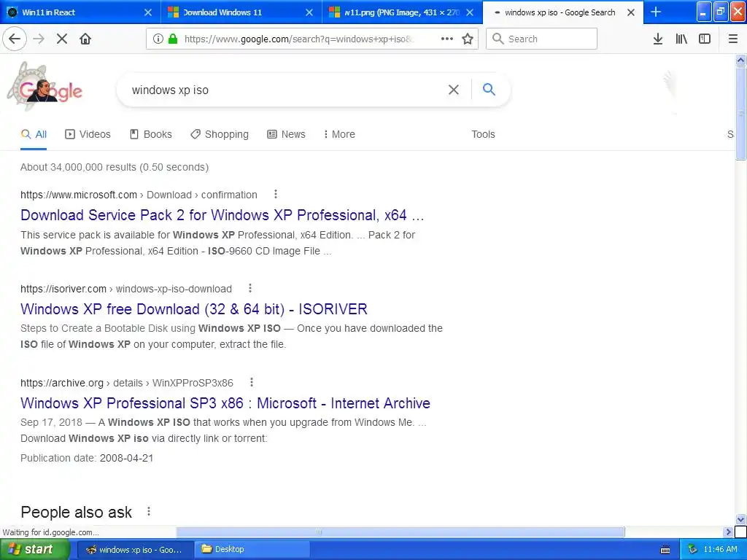Click the Google doodle logo

(x=44, y=87)
